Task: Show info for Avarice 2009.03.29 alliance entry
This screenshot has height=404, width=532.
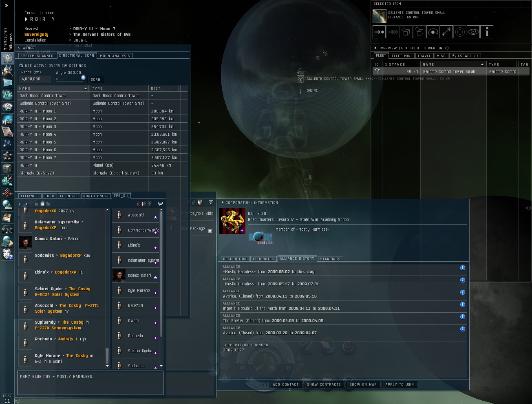Action: [463, 329]
